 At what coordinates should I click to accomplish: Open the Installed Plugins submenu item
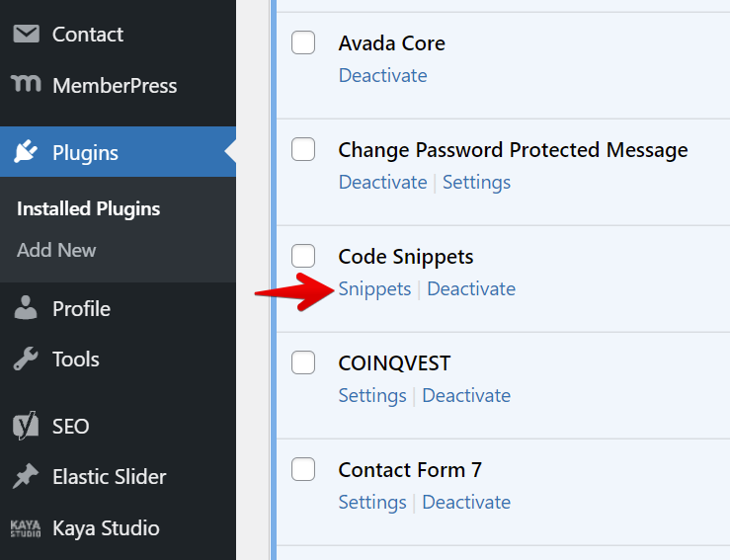point(88,209)
